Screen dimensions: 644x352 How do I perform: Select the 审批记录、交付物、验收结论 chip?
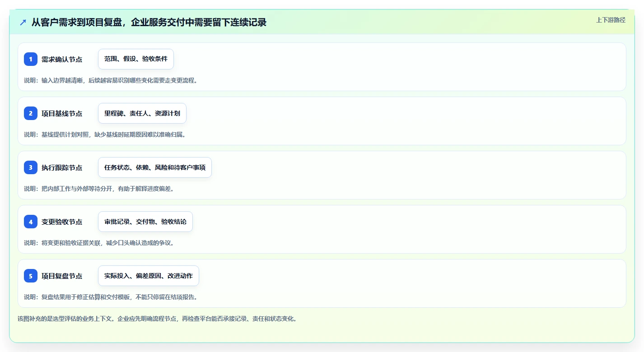point(145,222)
